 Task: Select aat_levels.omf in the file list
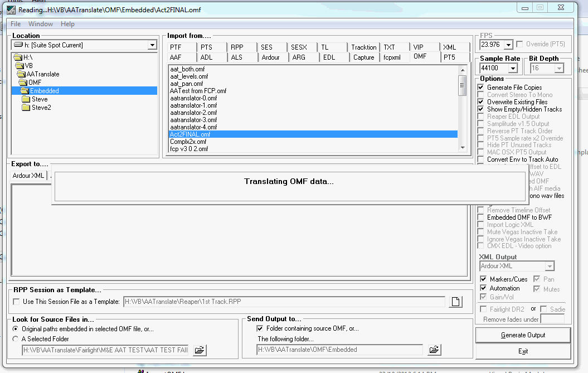(x=189, y=76)
